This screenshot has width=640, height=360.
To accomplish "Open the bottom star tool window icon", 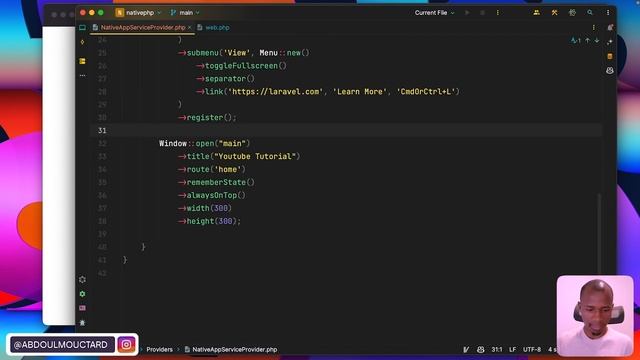I will [82, 322].
